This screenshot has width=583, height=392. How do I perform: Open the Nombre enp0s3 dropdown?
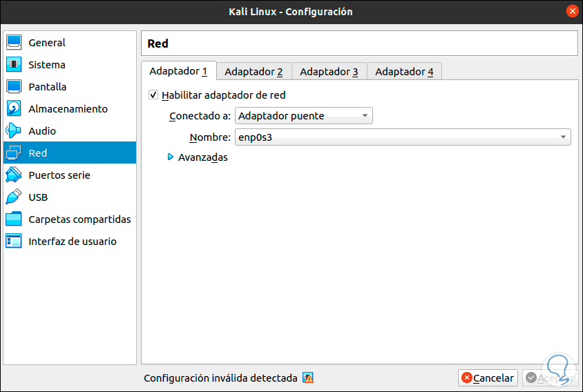(403, 137)
